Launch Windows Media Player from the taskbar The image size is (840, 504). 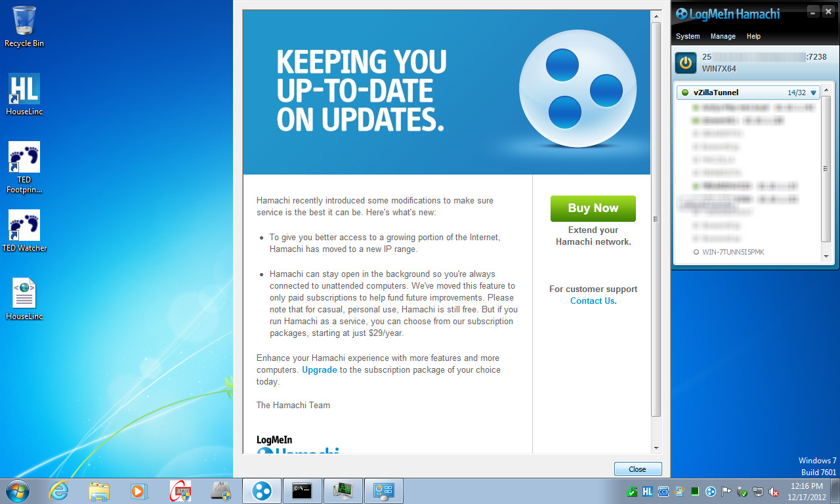tap(138, 491)
